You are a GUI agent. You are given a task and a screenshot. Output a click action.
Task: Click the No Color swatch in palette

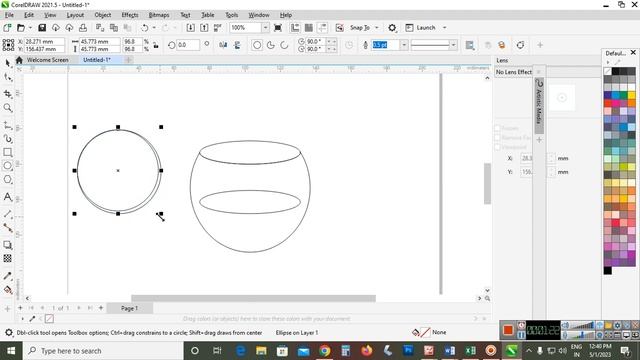[x=608, y=71]
